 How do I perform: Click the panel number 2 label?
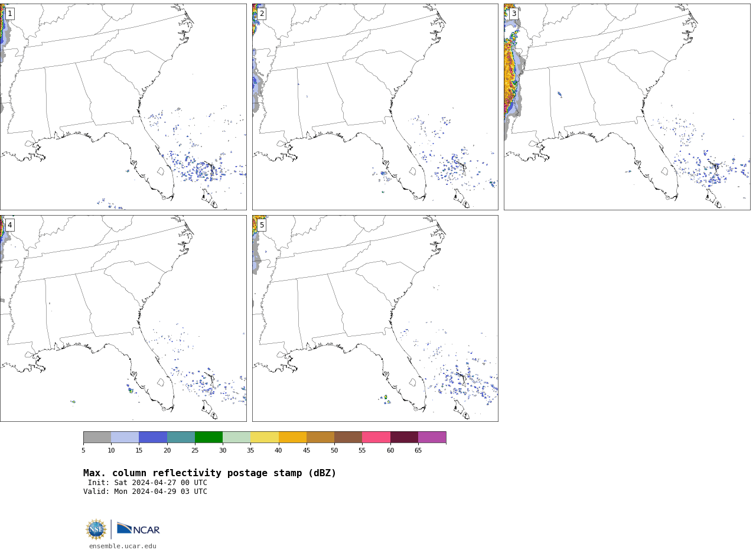click(262, 14)
